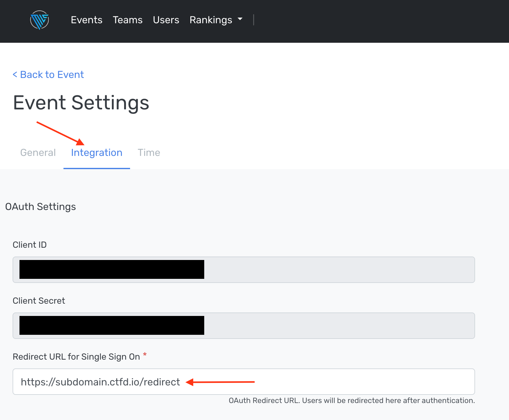Click the red required asterisk marker
Viewport: 509px width, 420px height.
tap(145, 355)
